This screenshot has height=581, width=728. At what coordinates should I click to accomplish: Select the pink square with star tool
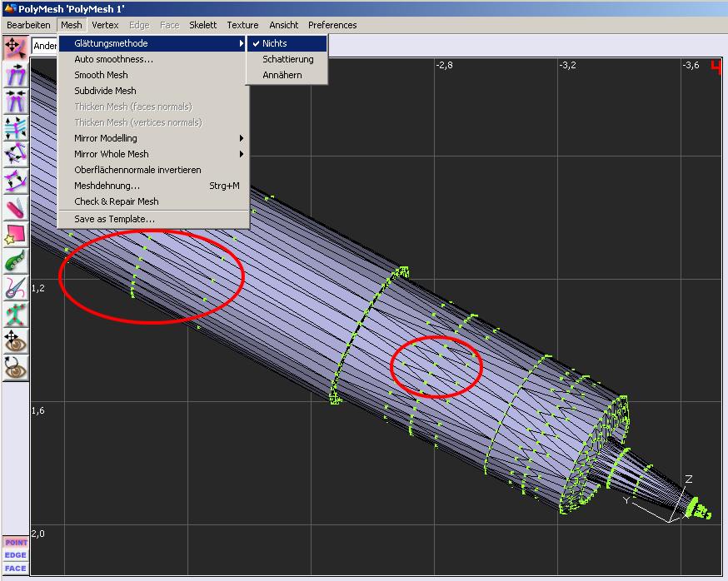point(15,235)
